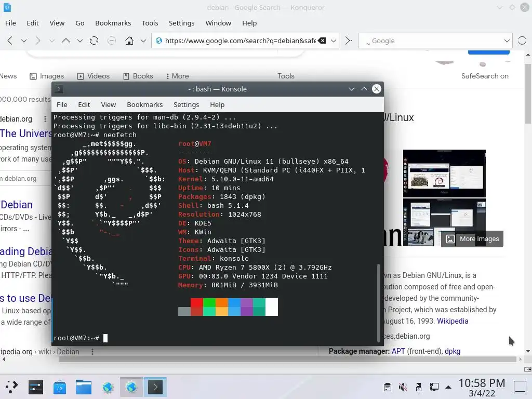This screenshot has width=532, height=399.
Task: Switch to running Konqueror task in taskbar
Action: (131, 387)
